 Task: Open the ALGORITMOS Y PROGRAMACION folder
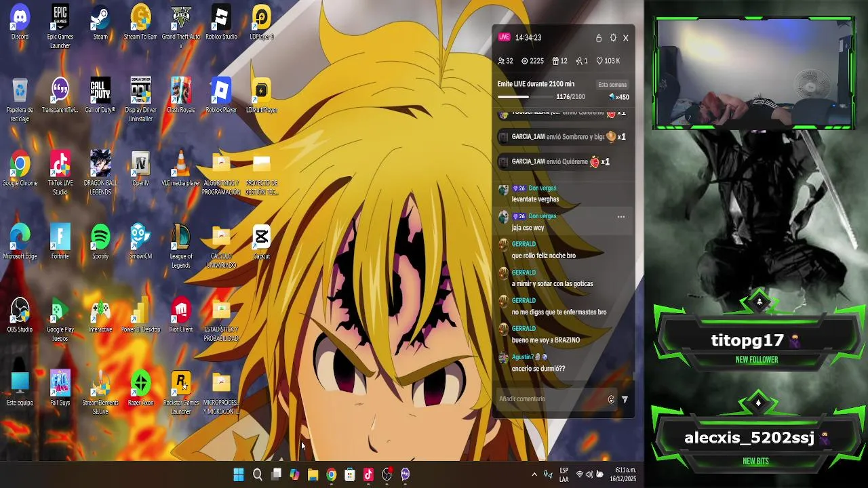[x=221, y=174]
